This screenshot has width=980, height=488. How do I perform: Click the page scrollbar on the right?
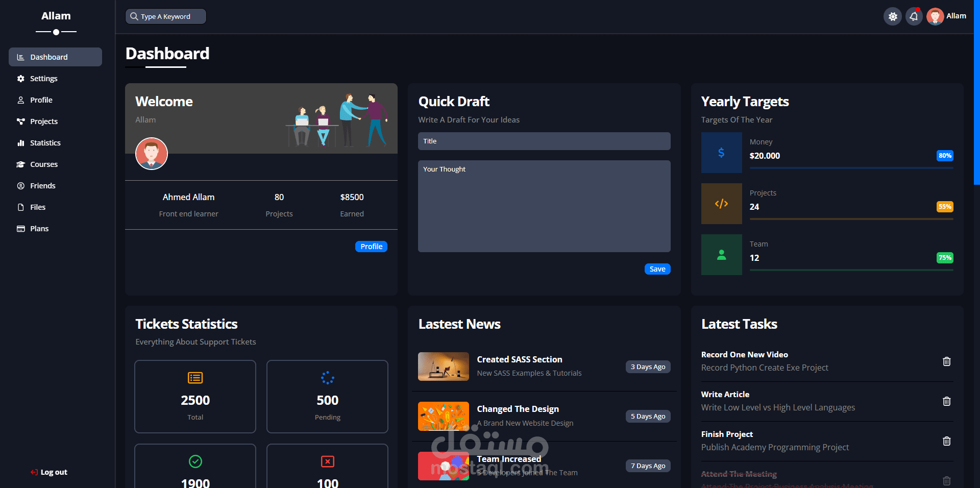point(977,92)
